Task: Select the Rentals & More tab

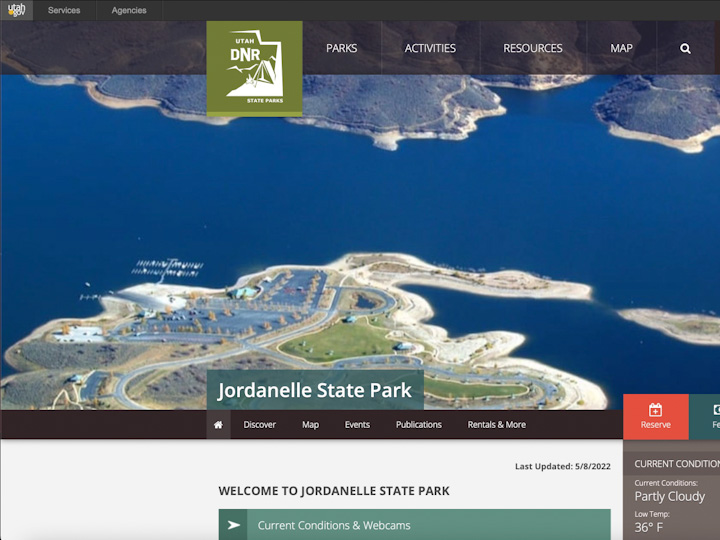Action: coord(497,425)
